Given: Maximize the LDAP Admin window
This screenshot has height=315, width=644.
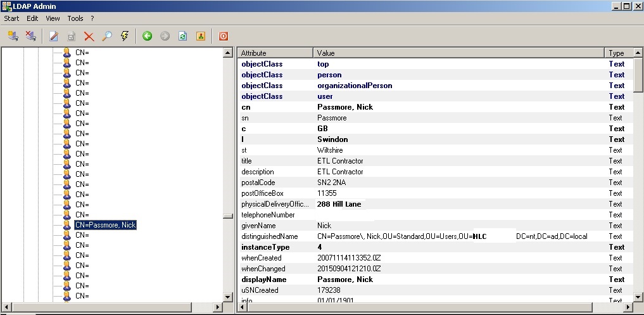Looking at the screenshot, I should [627, 6].
